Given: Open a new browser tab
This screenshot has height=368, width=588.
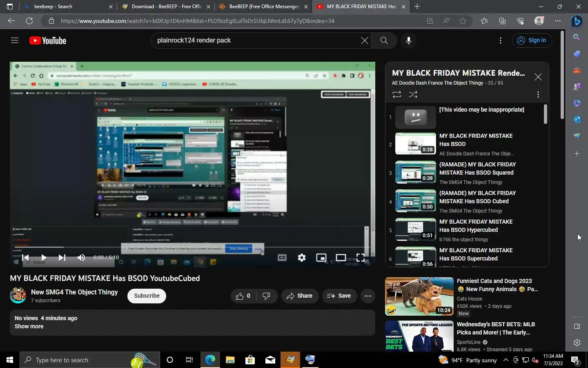Looking at the screenshot, I should click(x=417, y=7).
